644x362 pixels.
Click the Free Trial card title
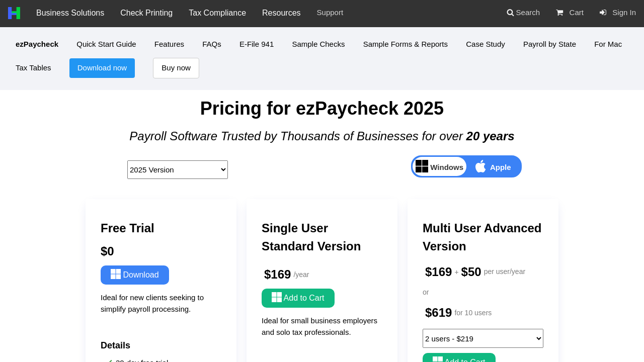tap(127, 228)
